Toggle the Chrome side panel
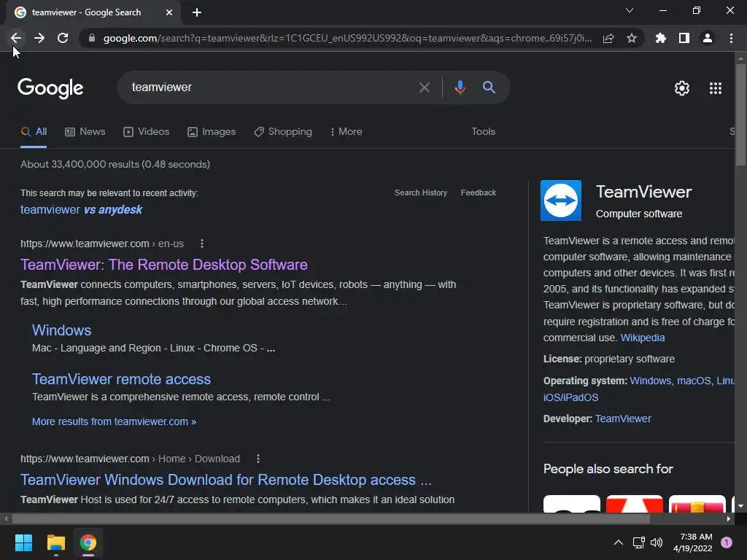This screenshot has width=747, height=560. [x=684, y=38]
